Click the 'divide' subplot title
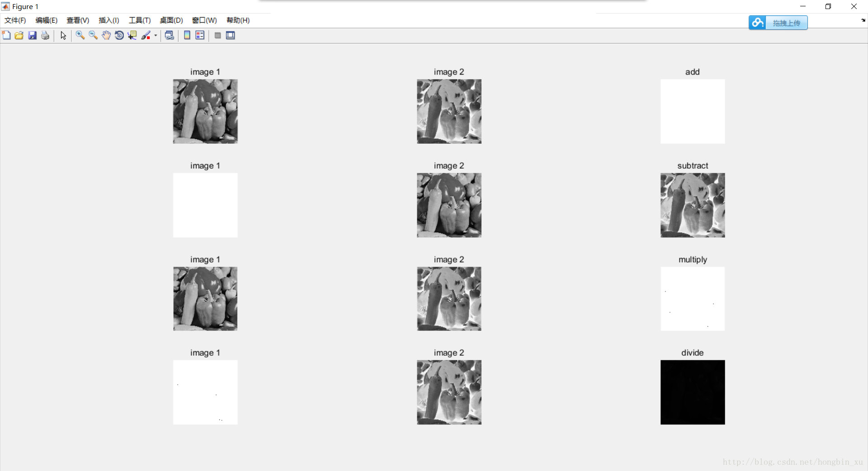The height and width of the screenshot is (471, 868). pyautogui.click(x=693, y=353)
